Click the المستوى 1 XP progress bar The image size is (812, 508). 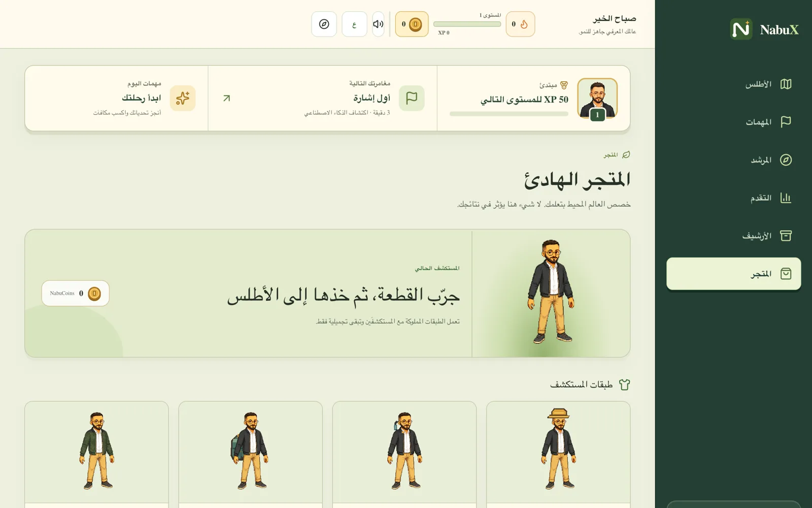point(467,24)
